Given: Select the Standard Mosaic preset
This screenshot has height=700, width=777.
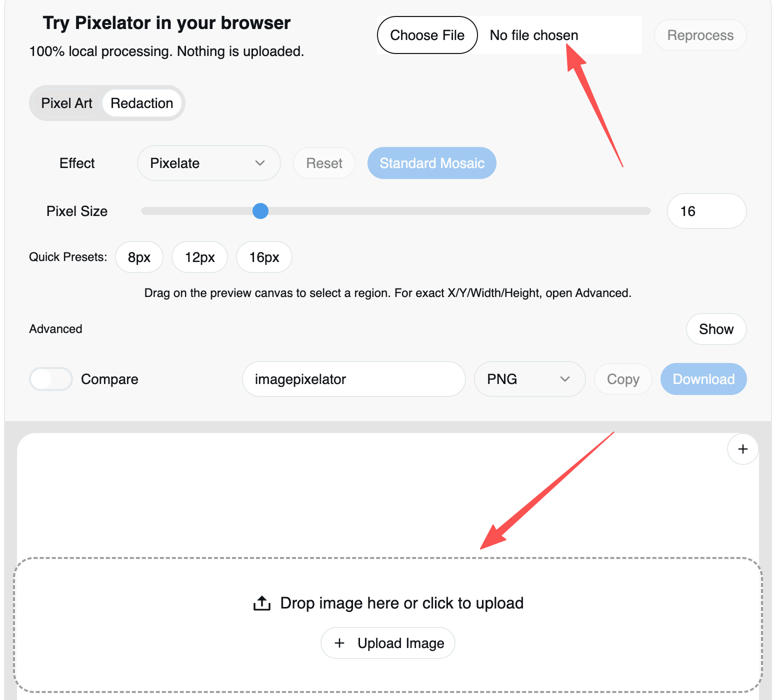Looking at the screenshot, I should (431, 163).
